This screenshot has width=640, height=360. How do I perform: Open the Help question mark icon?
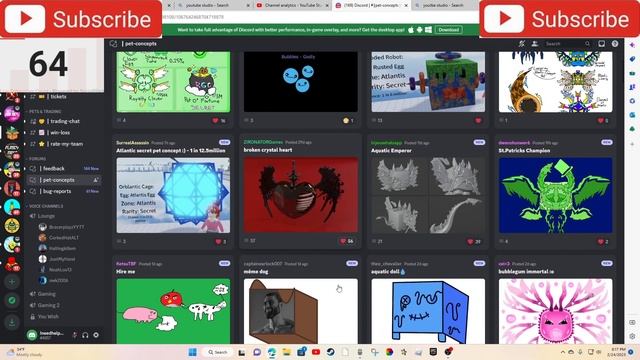615,44
